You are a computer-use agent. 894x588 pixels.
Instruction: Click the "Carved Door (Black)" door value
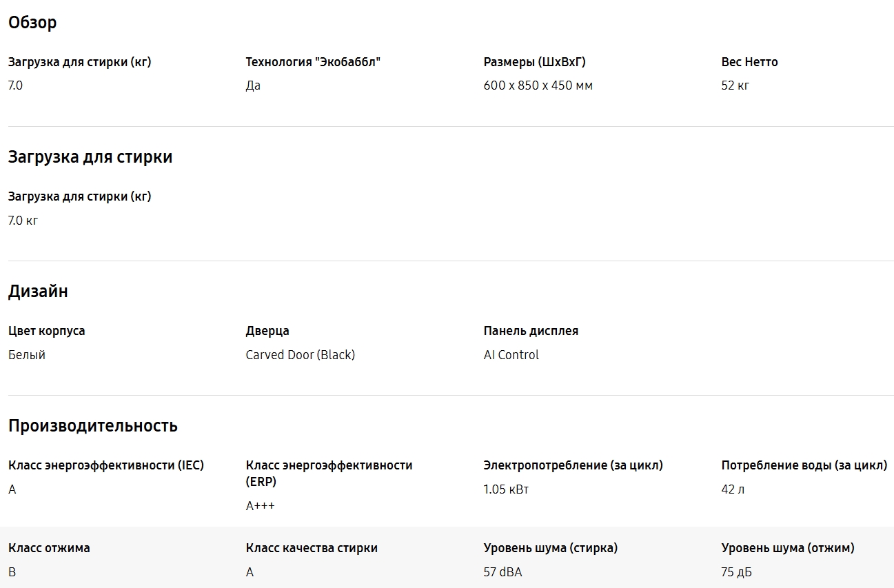coord(300,355)
